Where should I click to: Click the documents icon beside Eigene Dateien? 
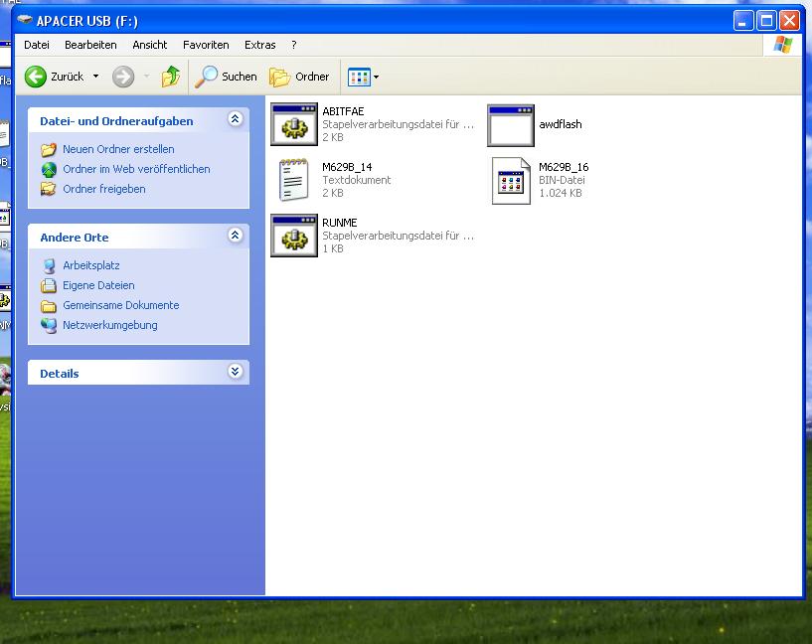[49, 285]
